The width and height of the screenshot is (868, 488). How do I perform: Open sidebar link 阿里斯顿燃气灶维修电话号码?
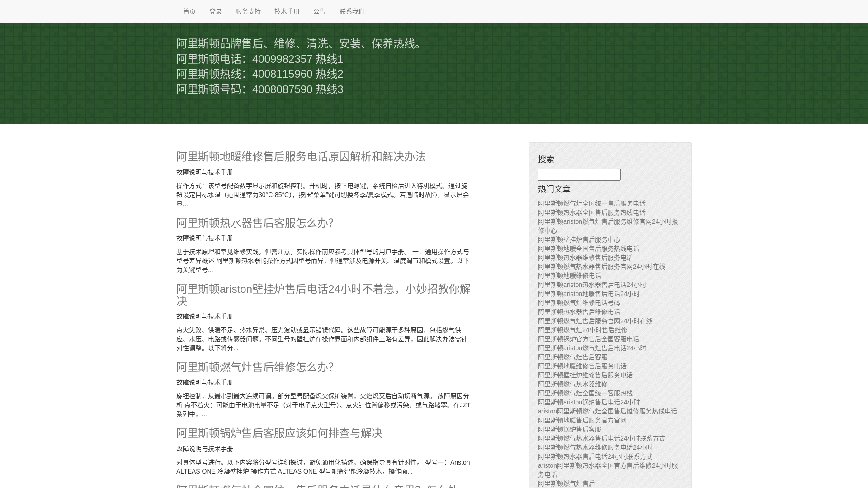point(579,303)
